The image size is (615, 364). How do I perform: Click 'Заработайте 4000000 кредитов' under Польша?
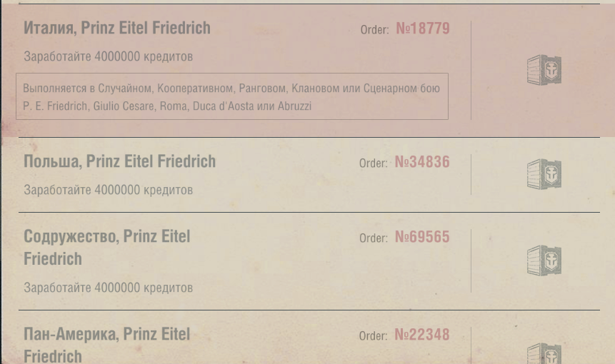109,190
